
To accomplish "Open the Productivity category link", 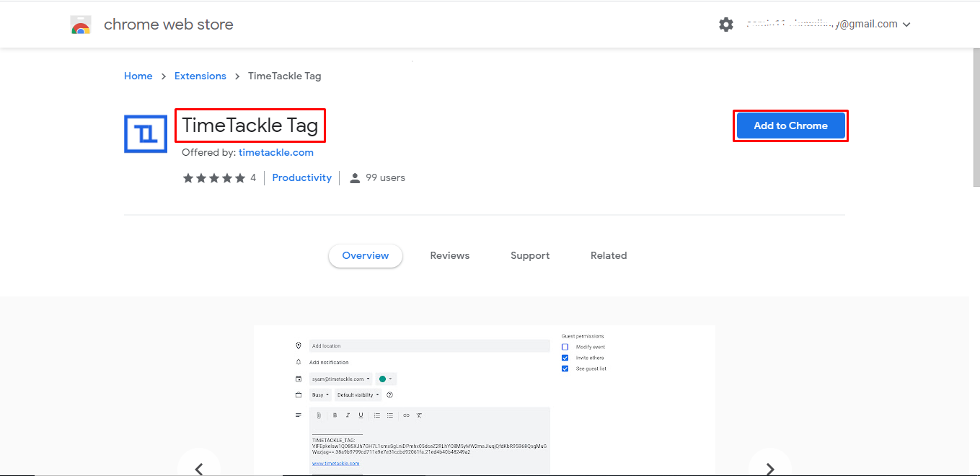I will (302, 178).
